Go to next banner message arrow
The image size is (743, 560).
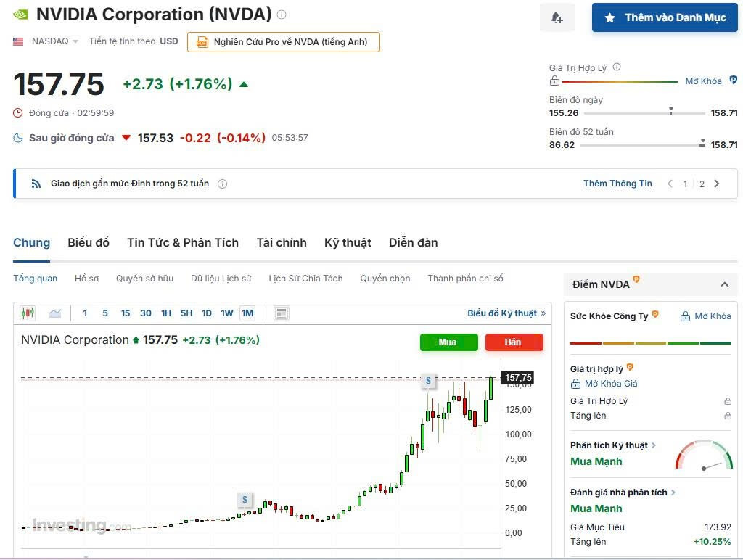[716, 184]
